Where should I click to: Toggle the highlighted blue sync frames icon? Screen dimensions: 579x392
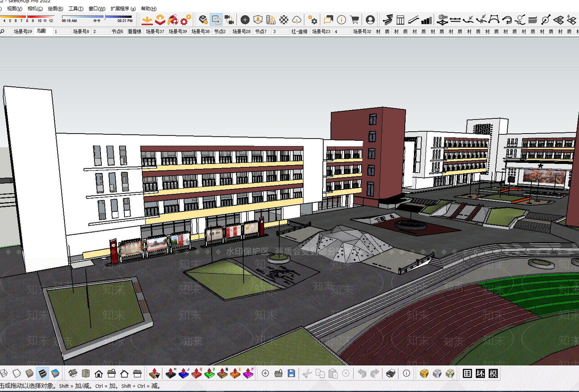[x=216, y=20]
